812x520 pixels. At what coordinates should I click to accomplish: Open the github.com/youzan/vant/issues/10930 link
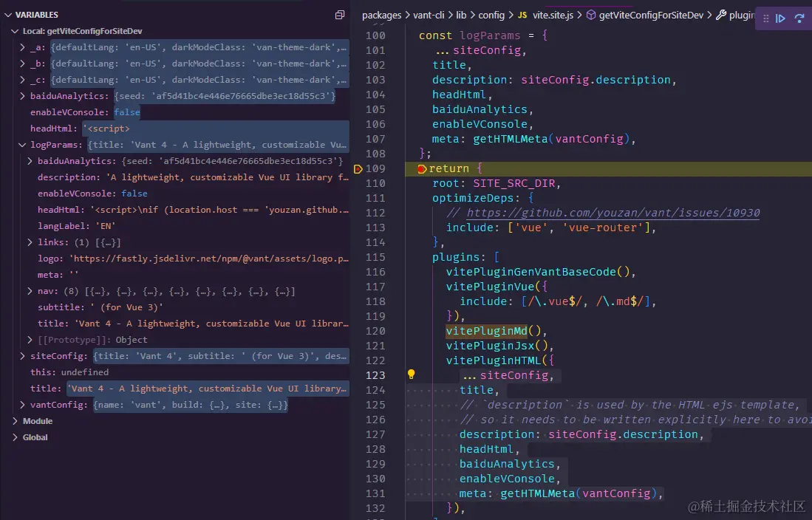[x=613, y=213]
